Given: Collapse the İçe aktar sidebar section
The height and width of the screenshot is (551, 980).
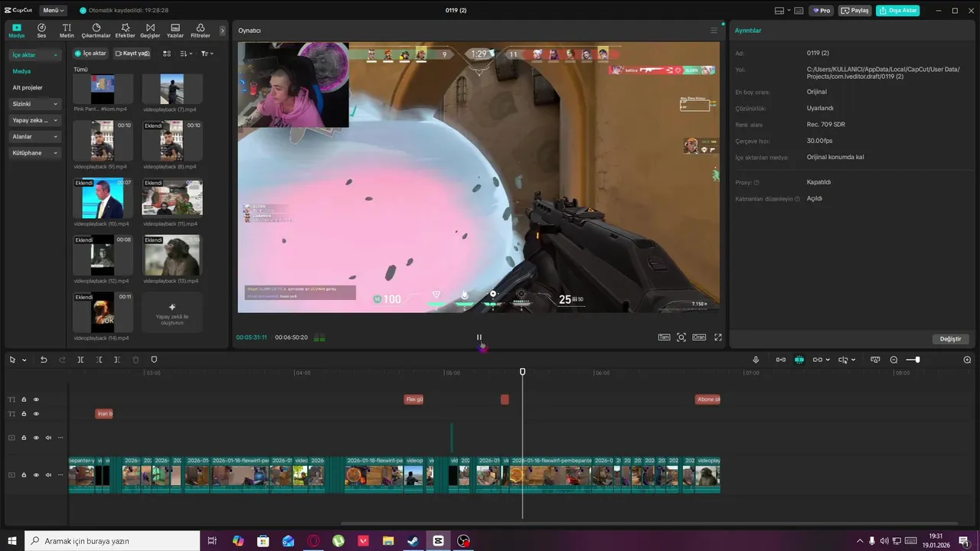Looking at the screenshot, I should tap(35, 55).
